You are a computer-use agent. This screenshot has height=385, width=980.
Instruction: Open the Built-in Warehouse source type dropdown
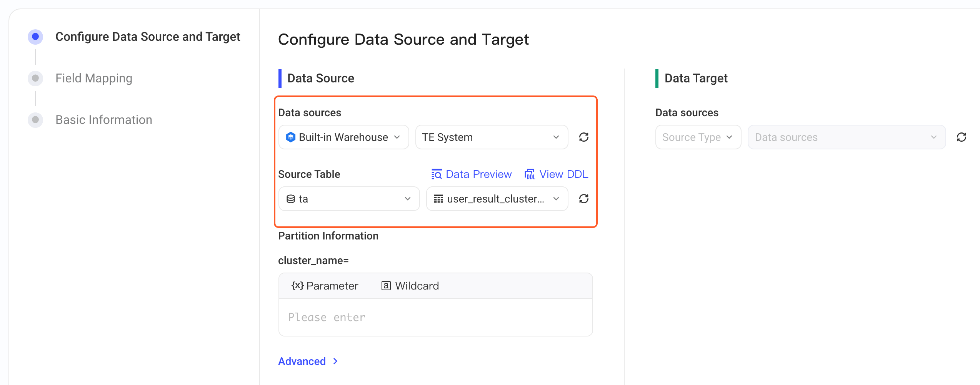tap(343, 137)
